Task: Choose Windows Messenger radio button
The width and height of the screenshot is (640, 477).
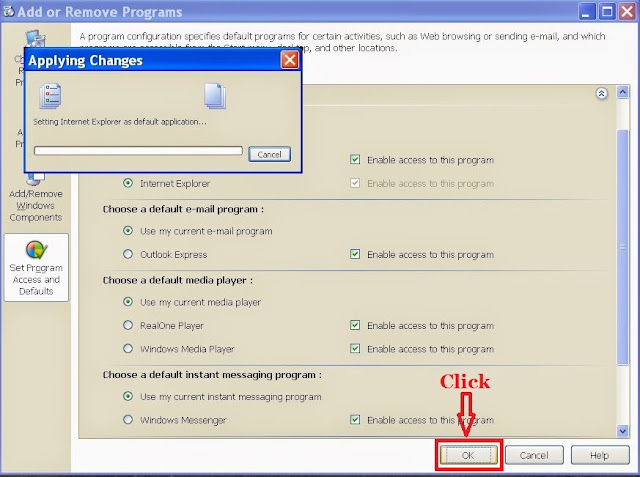Action: click(128, 419)
